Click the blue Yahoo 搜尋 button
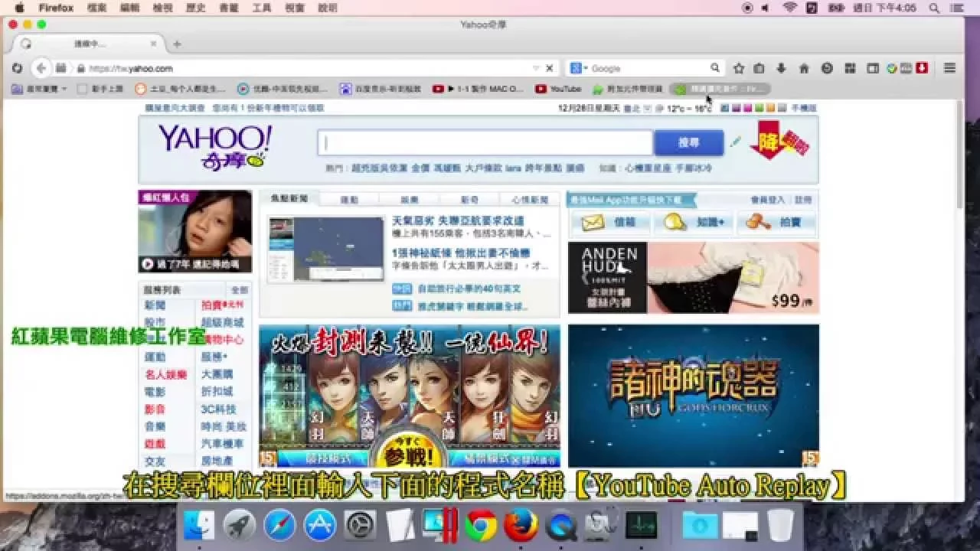The height and width of the screenshot is (551, 980). coord(689,142)
